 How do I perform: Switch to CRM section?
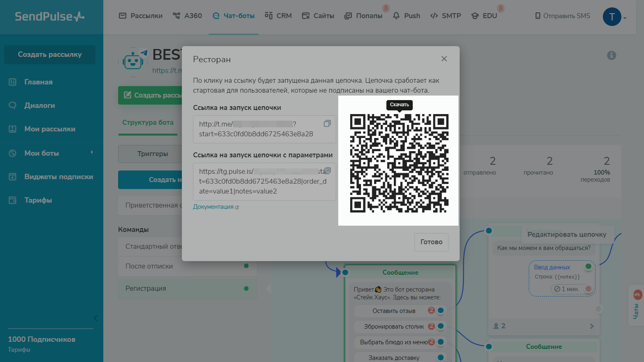pos(278,16)
